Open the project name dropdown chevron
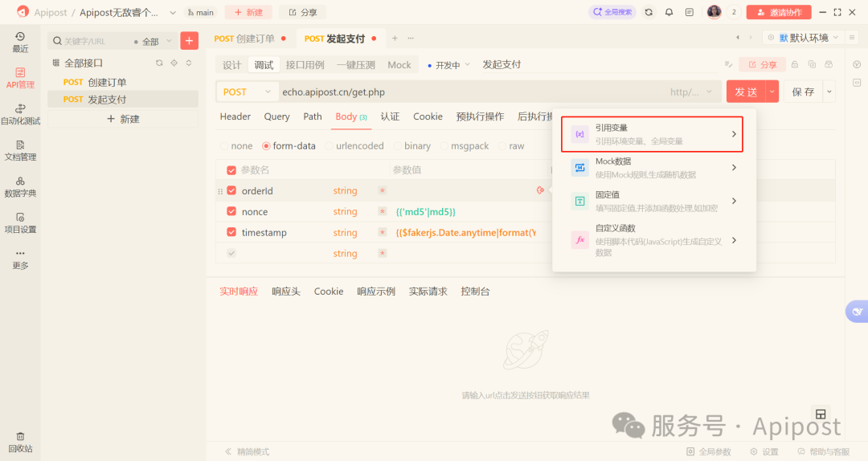 pos(173,12)
